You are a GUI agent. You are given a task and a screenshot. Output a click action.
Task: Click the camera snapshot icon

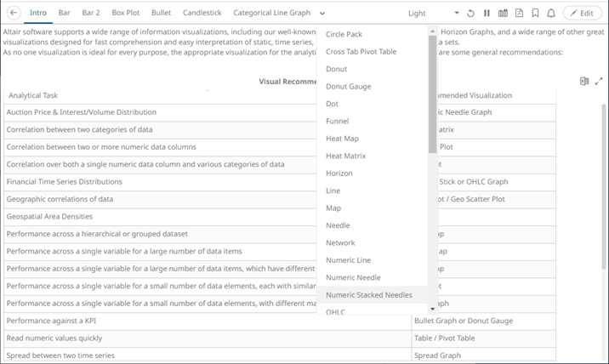tap(503, 14)
